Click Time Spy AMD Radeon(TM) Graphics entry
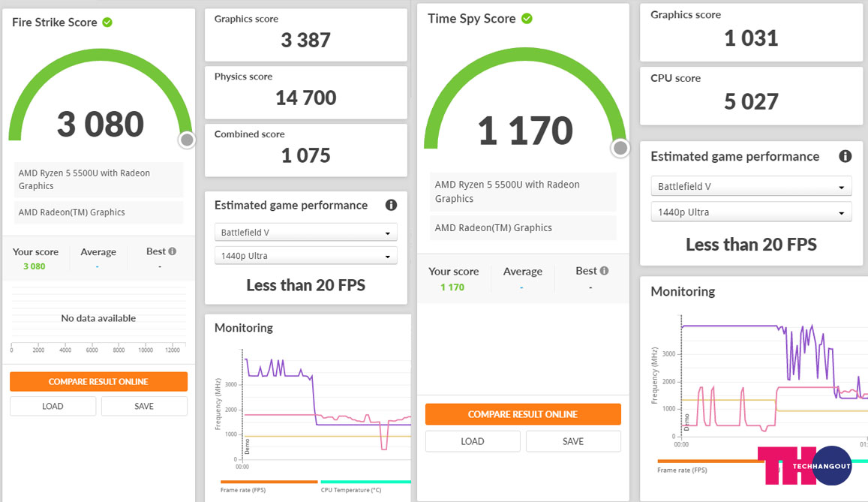This screenshot has width=868, height=502. point(523,227)
